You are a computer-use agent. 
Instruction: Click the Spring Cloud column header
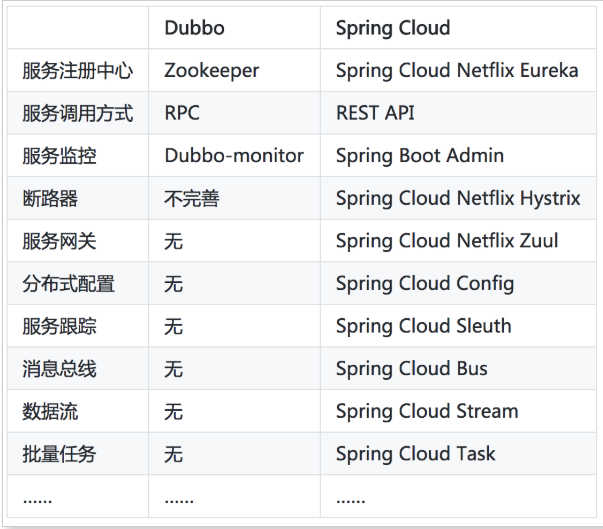(x=393, y=27)
